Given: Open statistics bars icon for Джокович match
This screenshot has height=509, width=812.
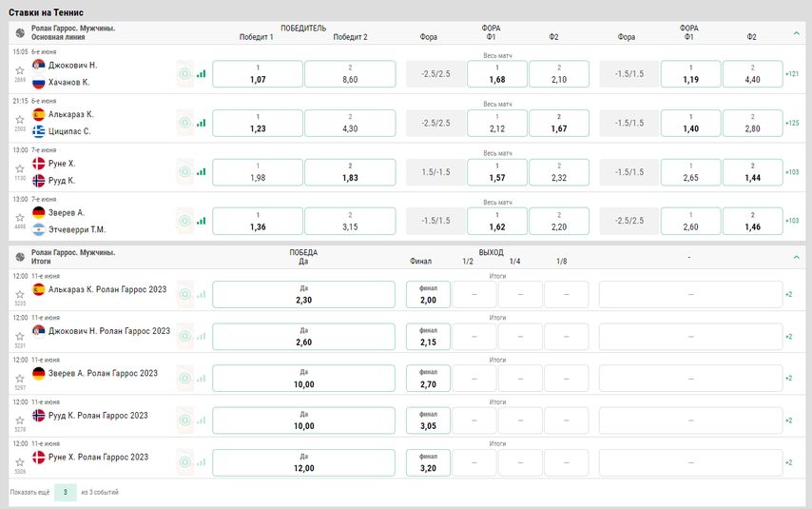Looking at the screenshot, I should tap(201, 73).
